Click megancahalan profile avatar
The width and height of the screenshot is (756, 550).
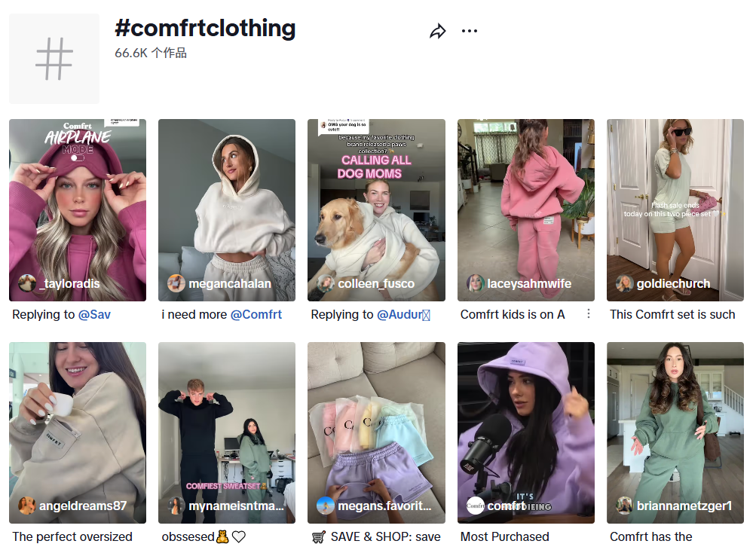click(x=176, y=283)
